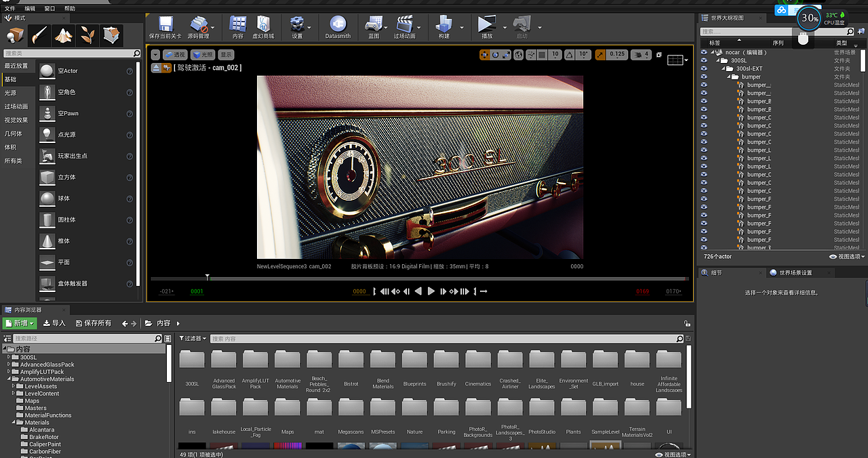Select the scale gizmo icon in viewport
Image resolution: width=868 pixels, height=458 pixels.
coord(506,55)
